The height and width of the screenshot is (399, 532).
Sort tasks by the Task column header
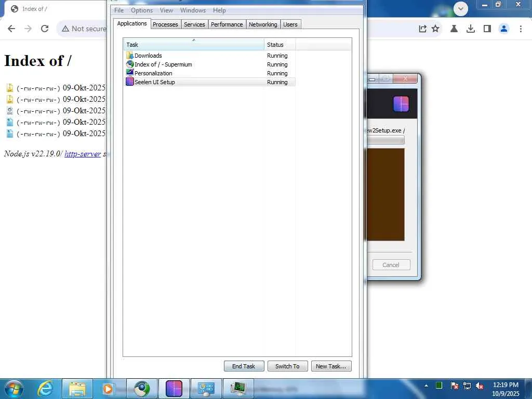[x=194, y=45]
